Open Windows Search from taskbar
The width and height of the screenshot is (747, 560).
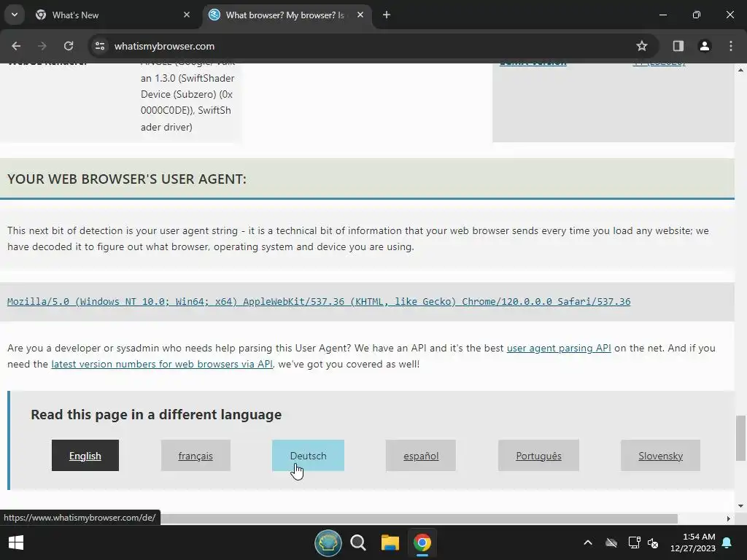pos(358,542)
